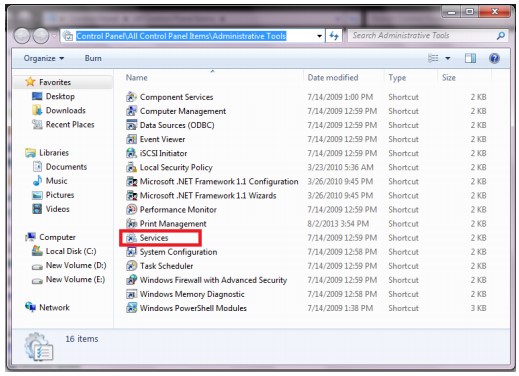Select the Windows Memory Diagnostic icon
Viewport: 519px width, 376px height.
(x=131, y=294)
